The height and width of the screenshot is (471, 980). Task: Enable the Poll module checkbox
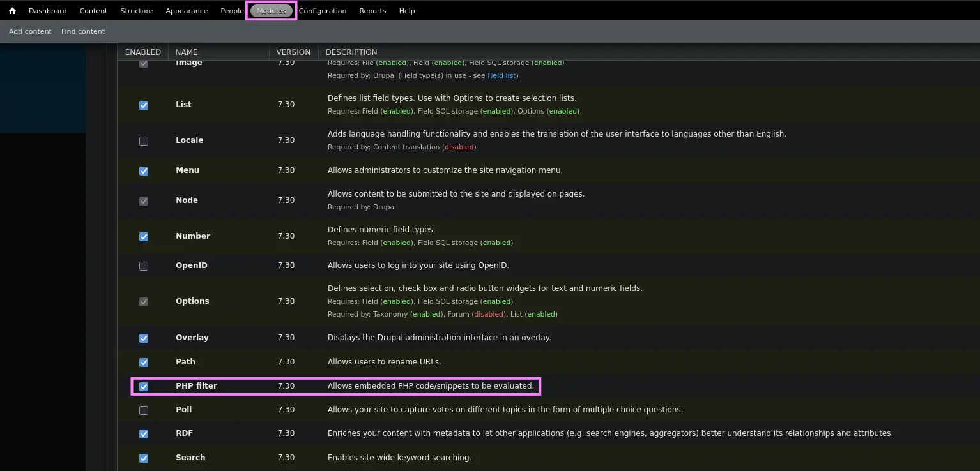pyautogui.click(x=144, y=410)
